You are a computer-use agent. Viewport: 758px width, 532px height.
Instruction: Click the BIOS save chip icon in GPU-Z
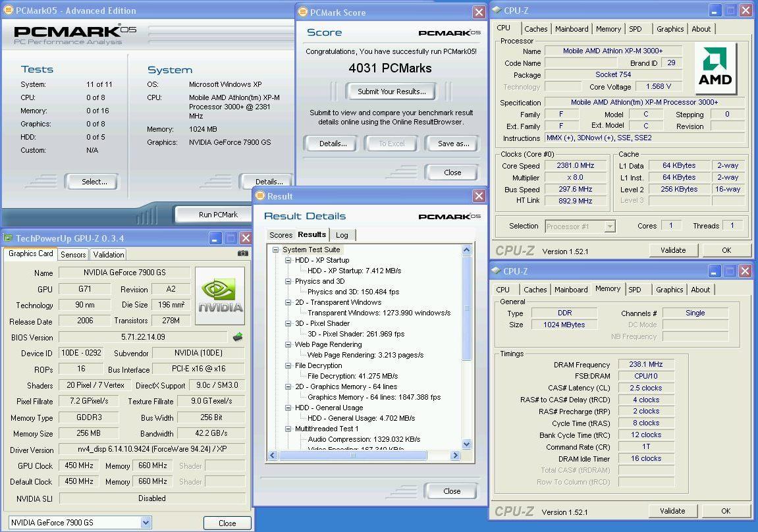237,337
